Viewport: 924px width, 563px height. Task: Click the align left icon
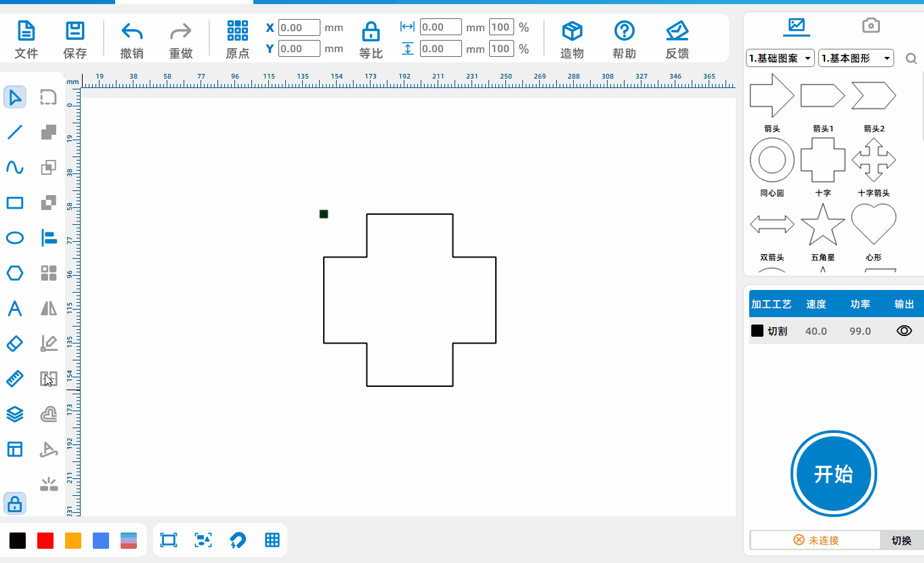[x=48, y=238]
